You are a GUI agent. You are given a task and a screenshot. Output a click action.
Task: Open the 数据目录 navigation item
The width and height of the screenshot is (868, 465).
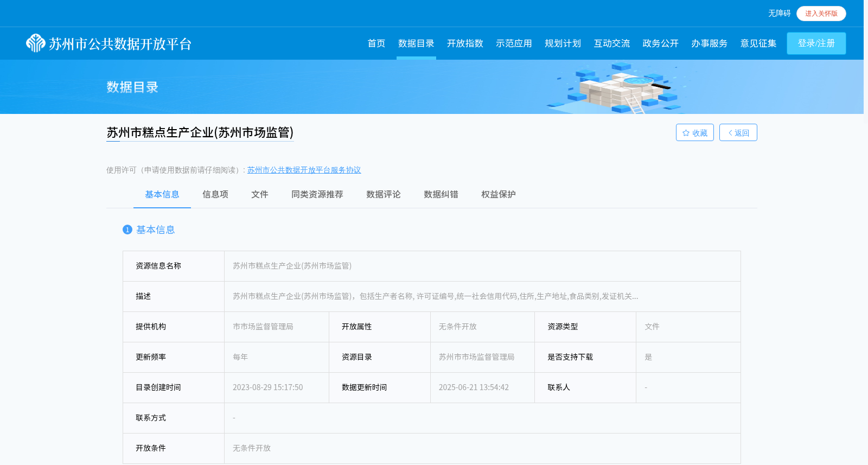pos(416,43)
